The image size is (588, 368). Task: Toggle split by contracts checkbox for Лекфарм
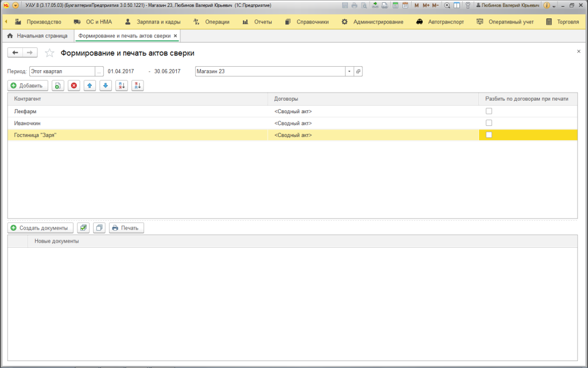point(489,111)
